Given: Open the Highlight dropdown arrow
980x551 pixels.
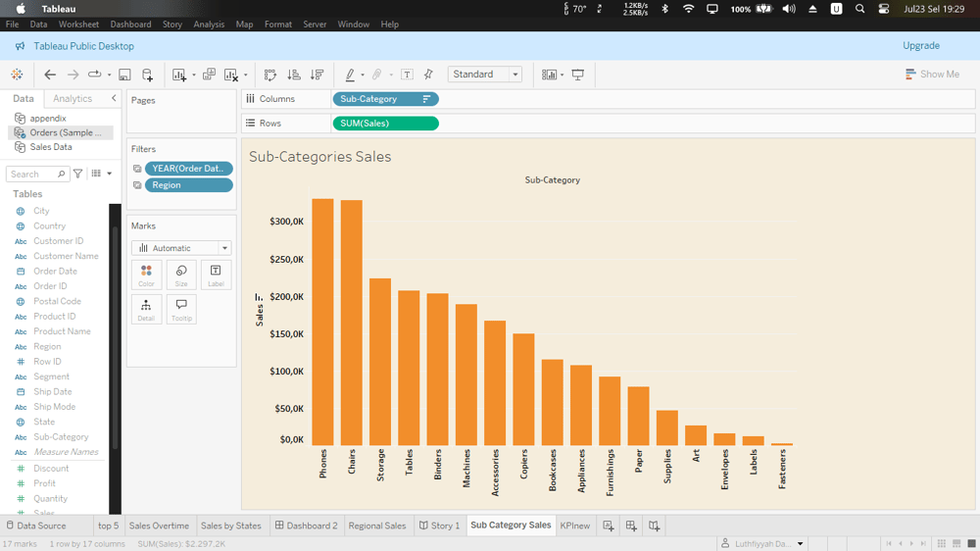Looking at the screenshot, I should 363,75.
